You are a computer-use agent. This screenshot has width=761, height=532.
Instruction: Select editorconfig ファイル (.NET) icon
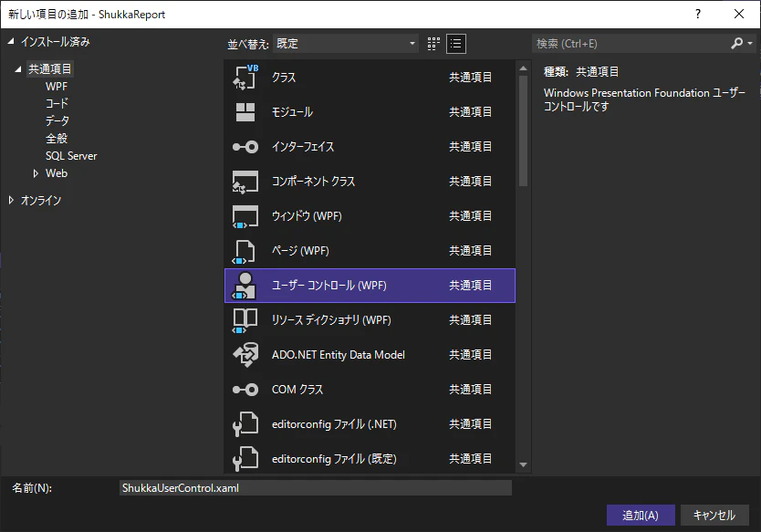(245, 424)
